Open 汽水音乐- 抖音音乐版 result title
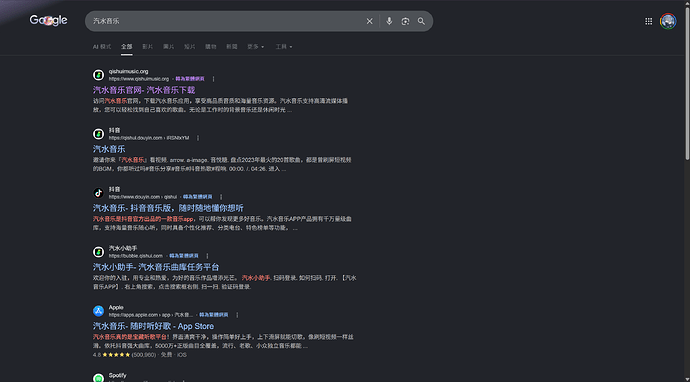Screen dimensions: 690x382 pos(168,208)
